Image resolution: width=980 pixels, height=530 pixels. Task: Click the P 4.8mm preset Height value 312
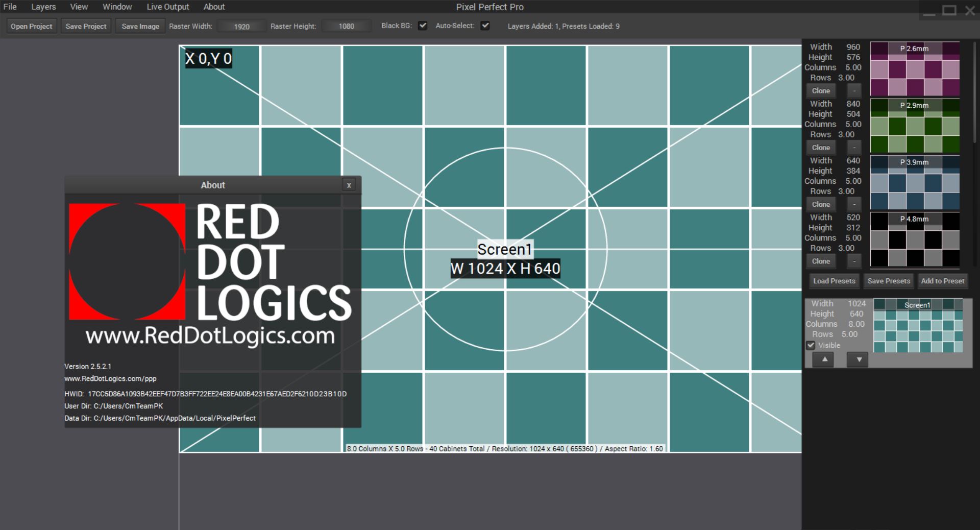click(853, 228)
